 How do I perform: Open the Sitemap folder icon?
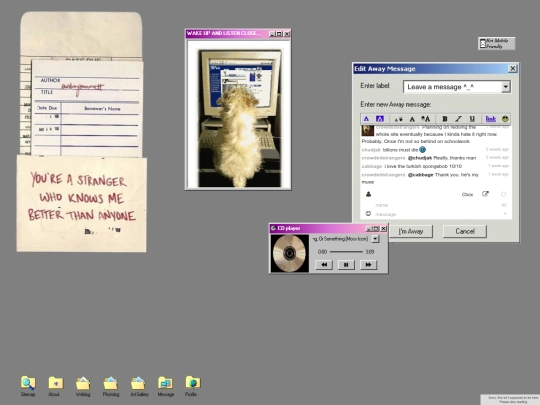(28, 383)
